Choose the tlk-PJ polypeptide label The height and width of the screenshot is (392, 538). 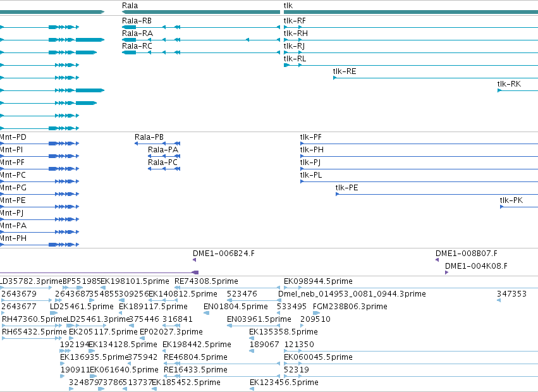coord(310,162)
